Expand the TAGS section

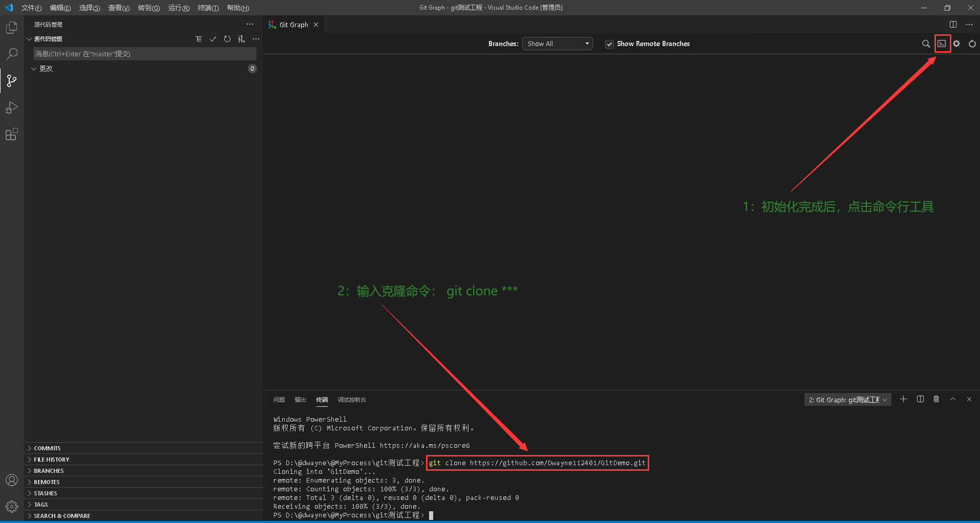click(x=143, y=505)
